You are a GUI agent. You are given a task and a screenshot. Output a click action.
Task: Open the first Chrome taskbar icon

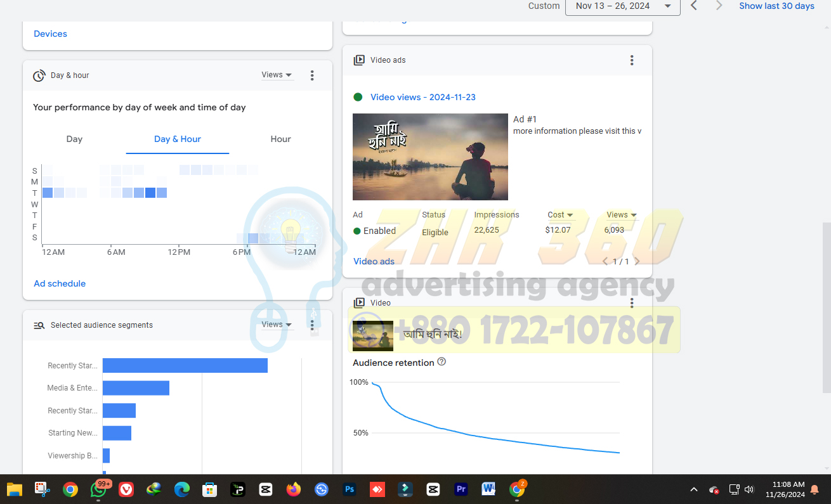click(x=70, y=489)
